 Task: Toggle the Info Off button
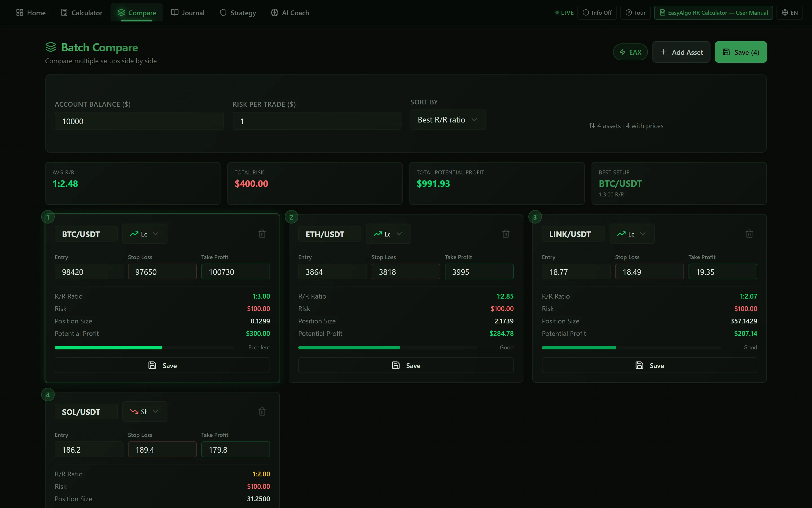[597, 13]
